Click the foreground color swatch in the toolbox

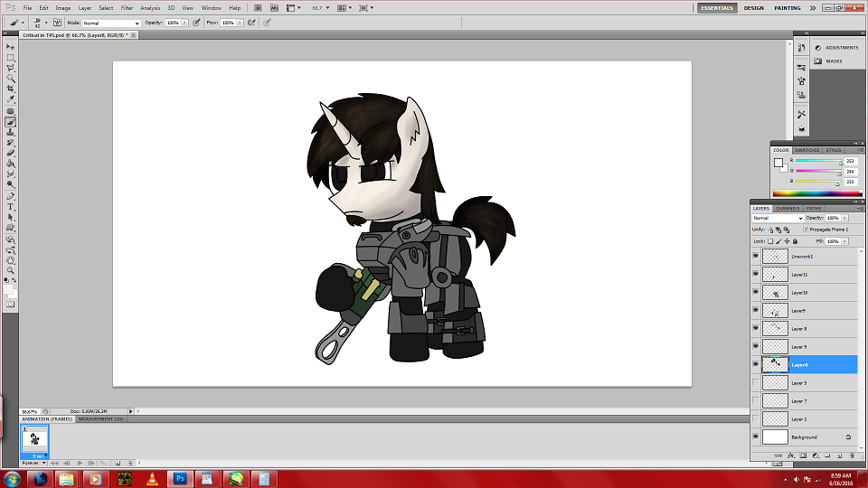(x=8, y=289)
